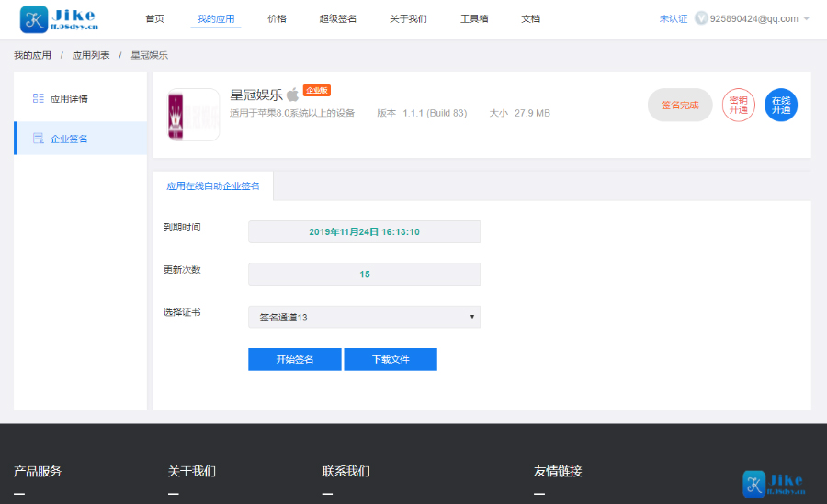The height and width of the screenshot is (504, 827).
Task: Expand the account email dropdown menu
Action: 806,19
